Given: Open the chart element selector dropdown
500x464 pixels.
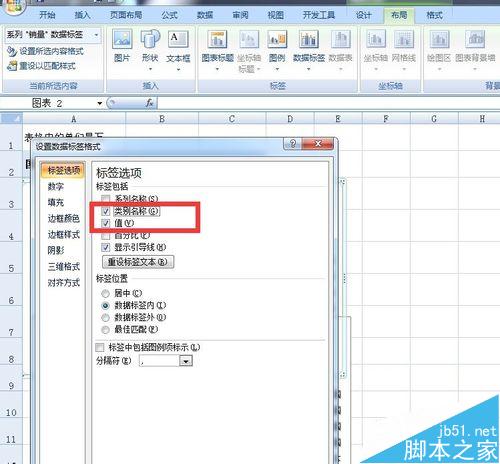Looking at the screenshot, I should [x=96, y=35].
